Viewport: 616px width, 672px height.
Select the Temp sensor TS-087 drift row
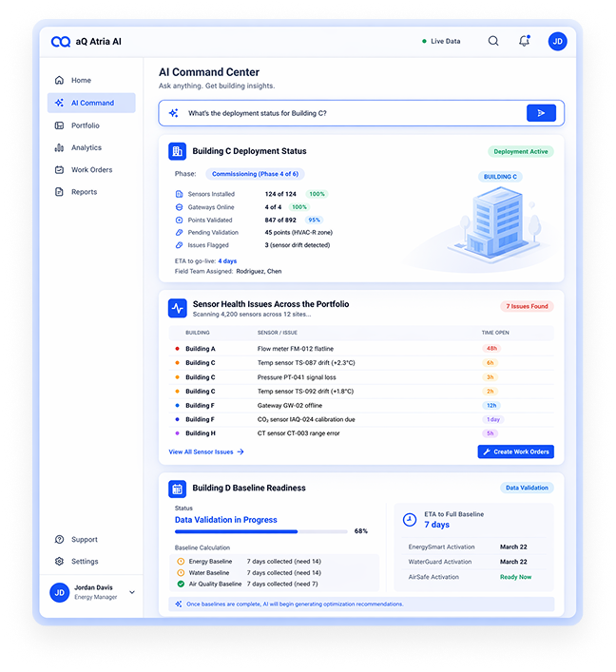pyautogui.click(x=361, y=363)
